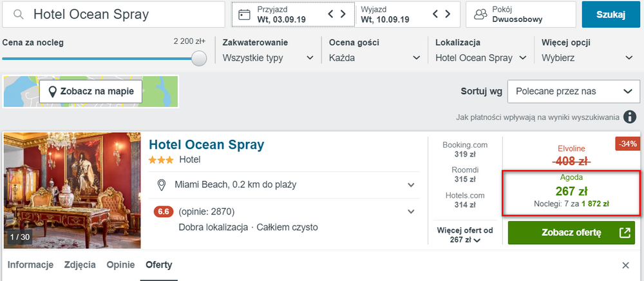This screenshot has width=644, height=281.
Task: Click the external link icon on Zobacz ofertę
Action: (624, 233)
